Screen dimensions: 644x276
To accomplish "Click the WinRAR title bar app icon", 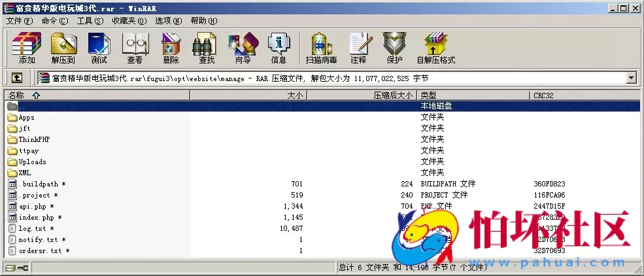I will pos(8,8).
